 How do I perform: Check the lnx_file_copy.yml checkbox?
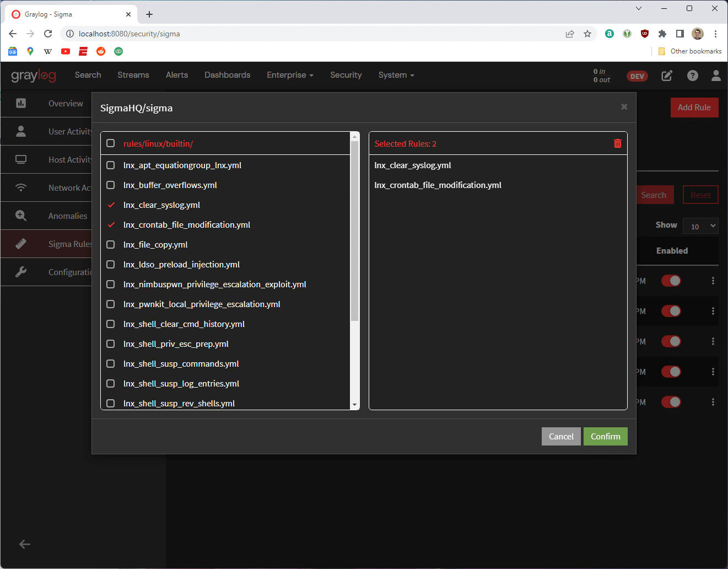pyautogui.click(x=111, y=245)
